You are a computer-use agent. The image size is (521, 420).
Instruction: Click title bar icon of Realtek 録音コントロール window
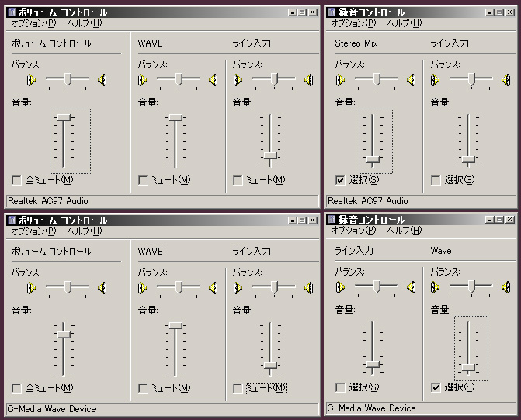[332, 12]
